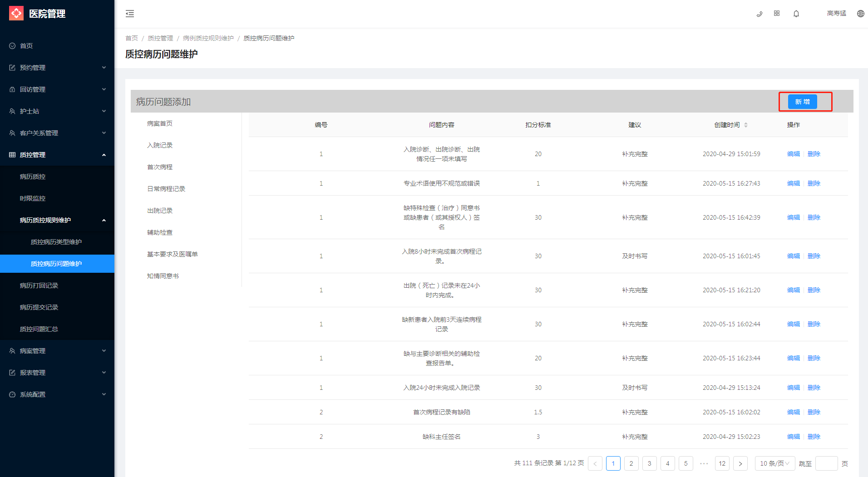Go to page 2
Viewport: 868px width, 477px height.
[x=631, y=463]
